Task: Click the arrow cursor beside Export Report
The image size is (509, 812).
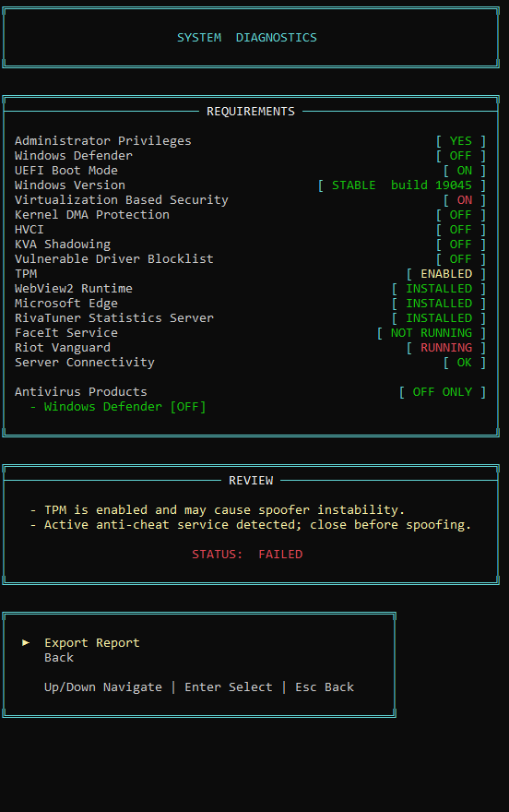Action: (x=26, y=642)
